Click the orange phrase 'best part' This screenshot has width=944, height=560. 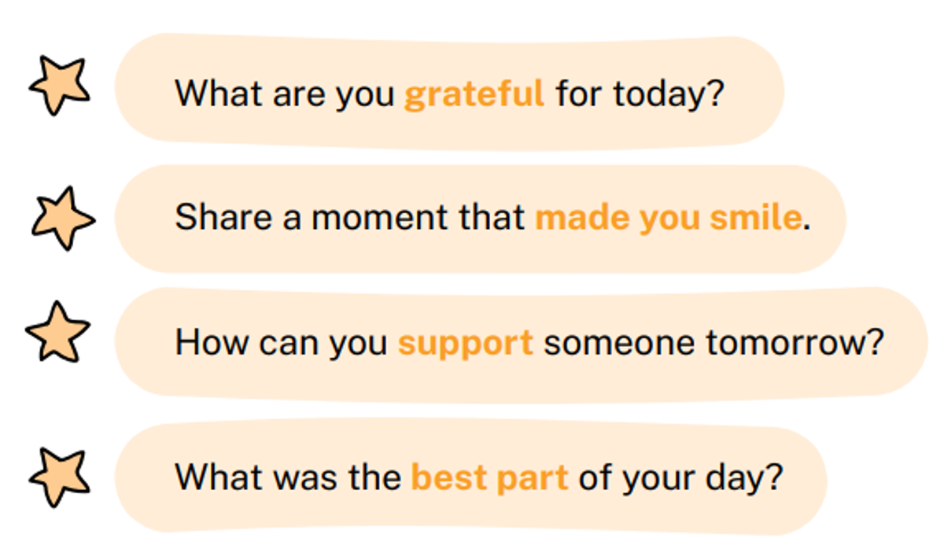coord(489,478)
